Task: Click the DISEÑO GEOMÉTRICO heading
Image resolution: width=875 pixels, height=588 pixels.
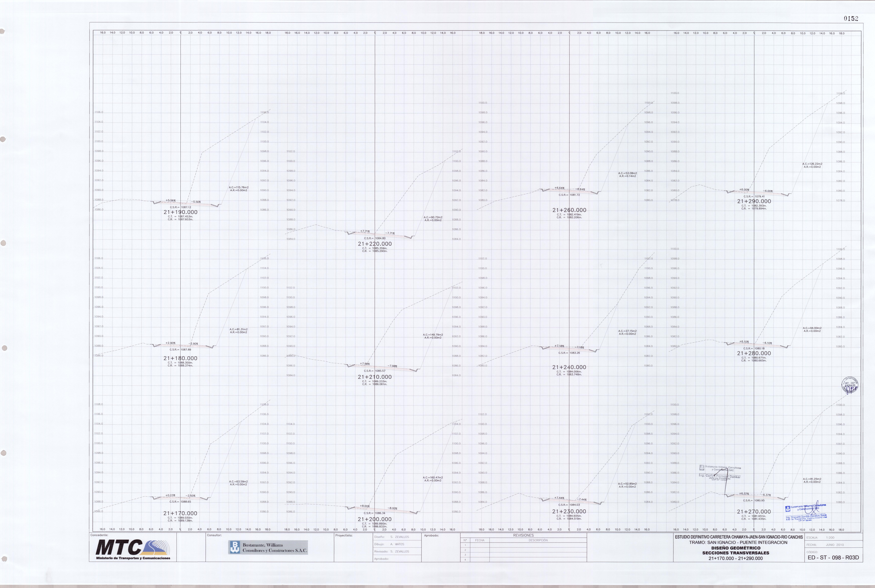Action: 736,548
